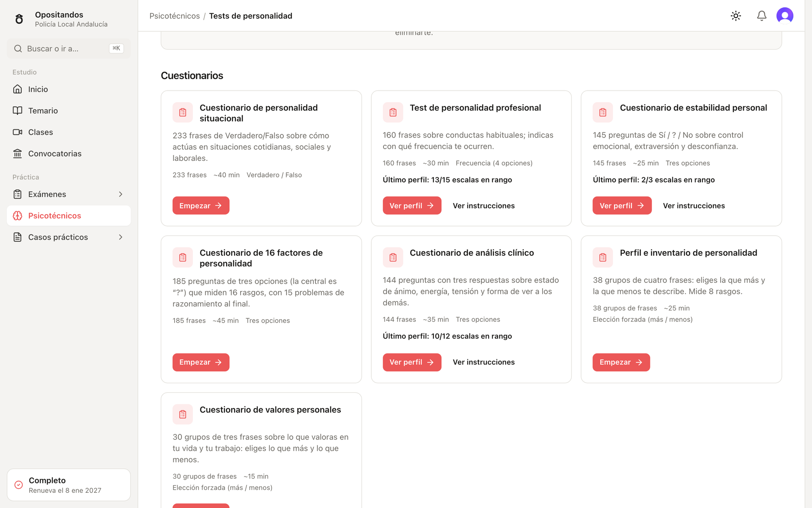Click the Clases video camera icon
Screen dimensions: 812x508
click(17, 132)
